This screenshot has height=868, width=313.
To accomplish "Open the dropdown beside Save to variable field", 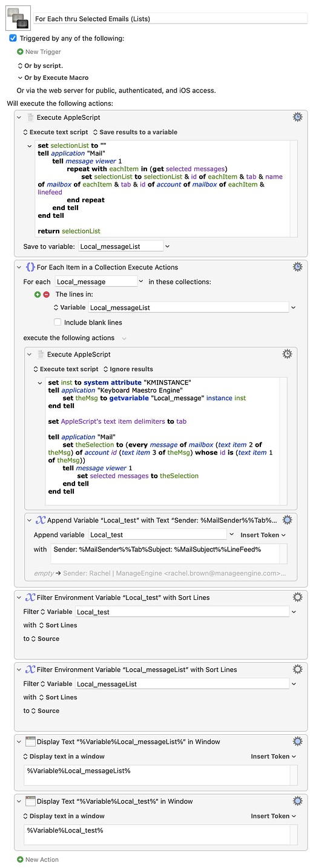I will click(168, 246).
